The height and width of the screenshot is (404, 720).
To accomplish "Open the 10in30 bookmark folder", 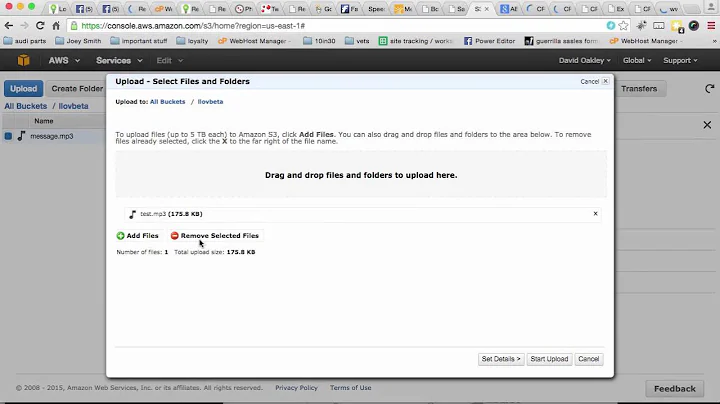I will coord(319,41).
